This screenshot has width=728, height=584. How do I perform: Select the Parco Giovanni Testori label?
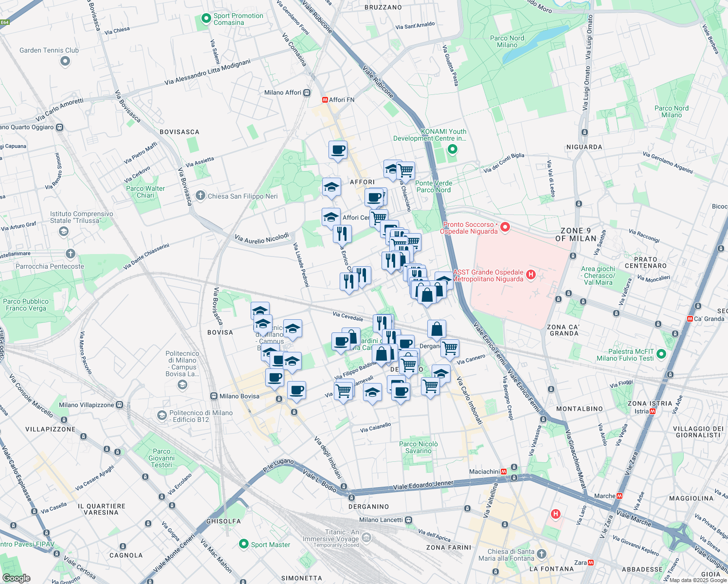(x=162, y=458)
